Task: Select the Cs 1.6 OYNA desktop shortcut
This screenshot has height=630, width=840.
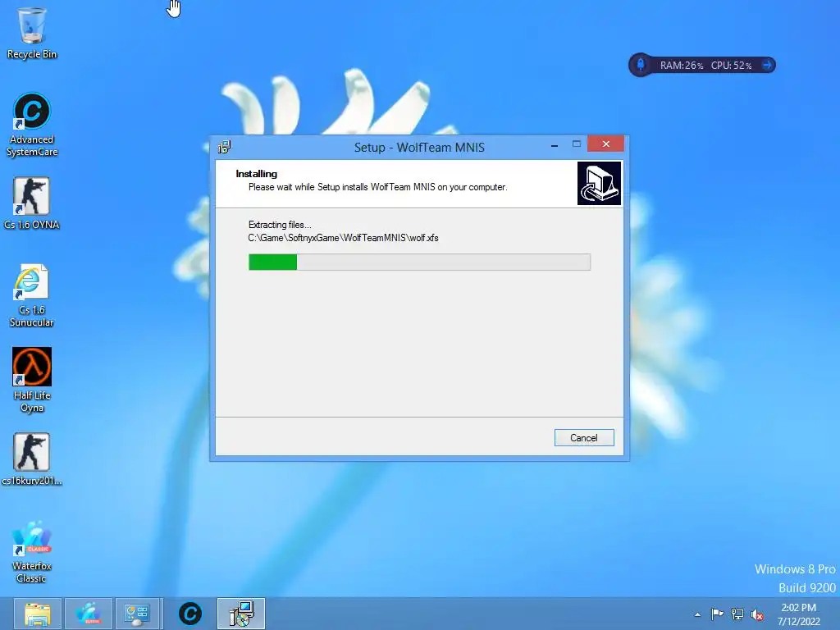Action: click(32, 203)
